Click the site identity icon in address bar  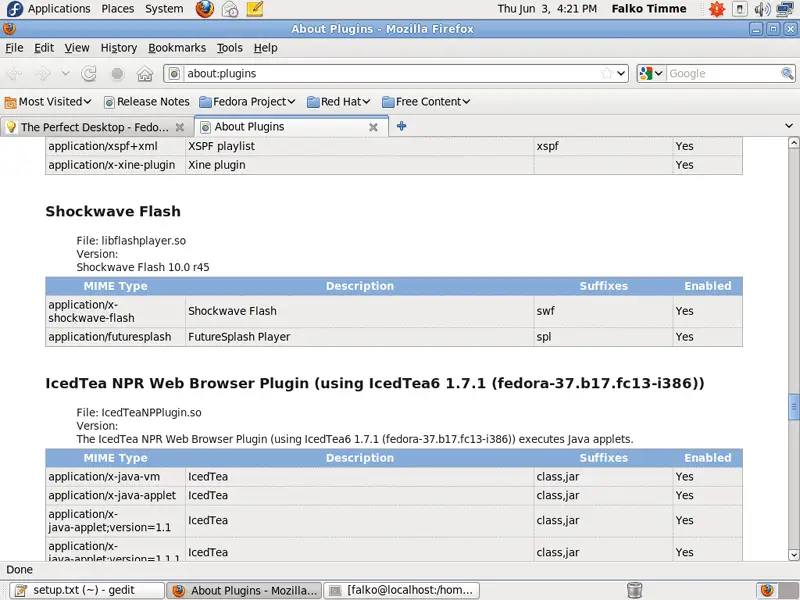[174, 73]
